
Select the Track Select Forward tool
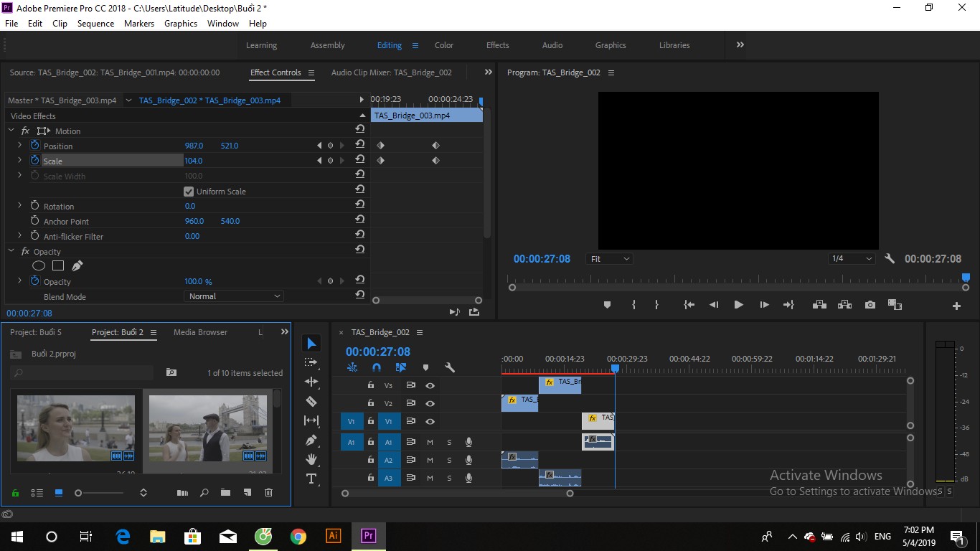[311, 362]
